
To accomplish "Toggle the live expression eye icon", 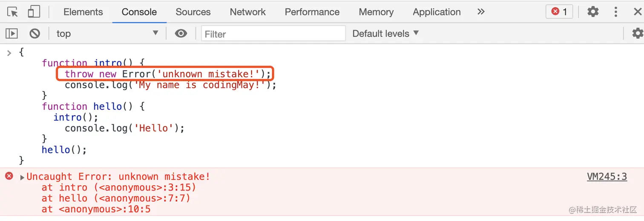I will [x=181, y=34].
